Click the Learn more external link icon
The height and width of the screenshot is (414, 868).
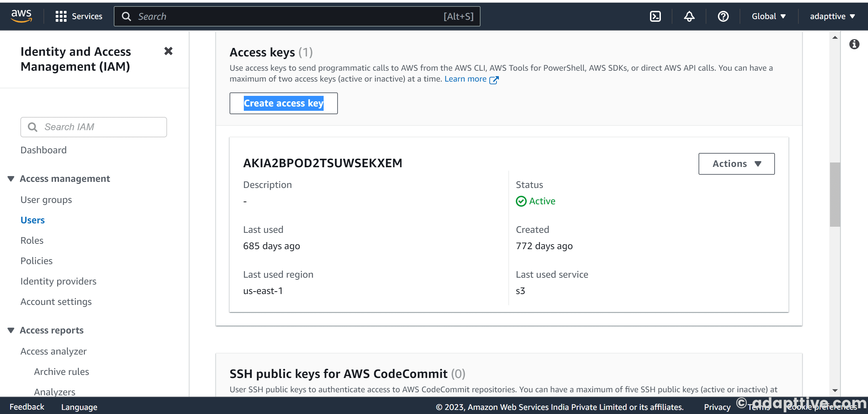click(x=494, y=79)
